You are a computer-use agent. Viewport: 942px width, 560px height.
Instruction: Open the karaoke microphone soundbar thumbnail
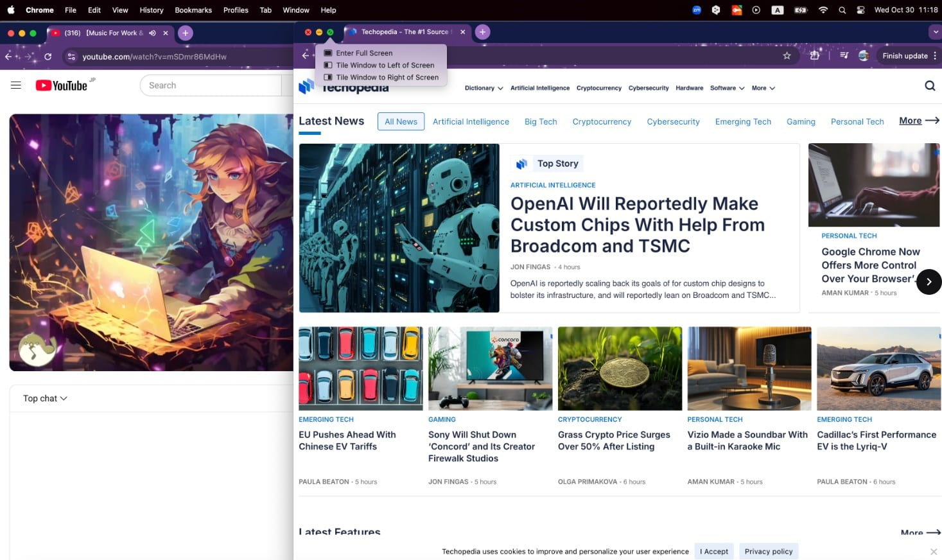(749, 369)
